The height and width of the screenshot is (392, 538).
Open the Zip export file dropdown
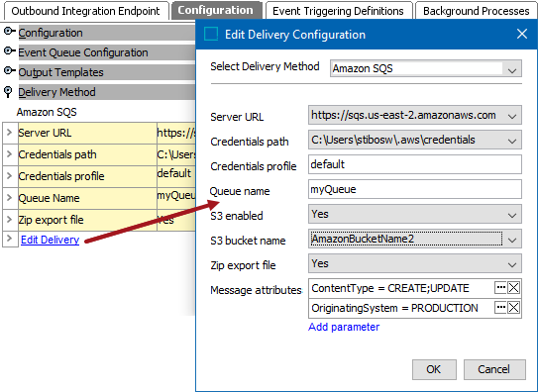point(415,263)
